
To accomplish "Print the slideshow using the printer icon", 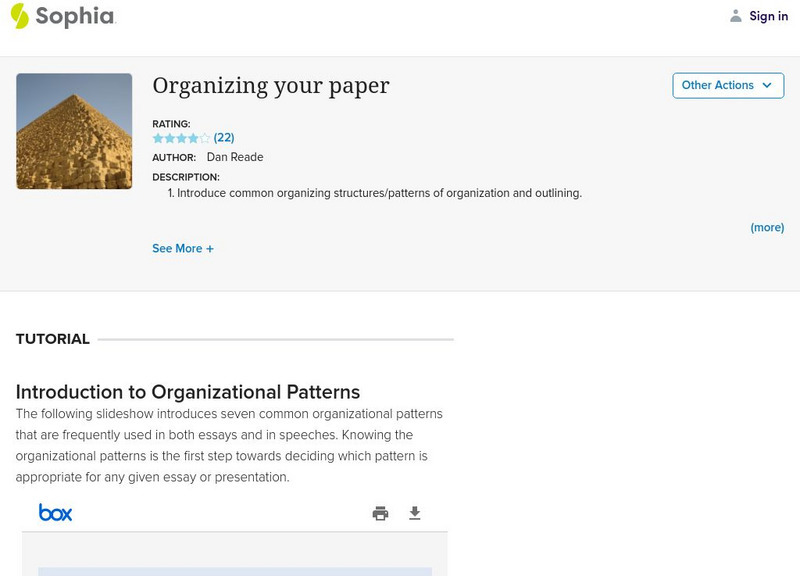I will [x=380, y=514].
